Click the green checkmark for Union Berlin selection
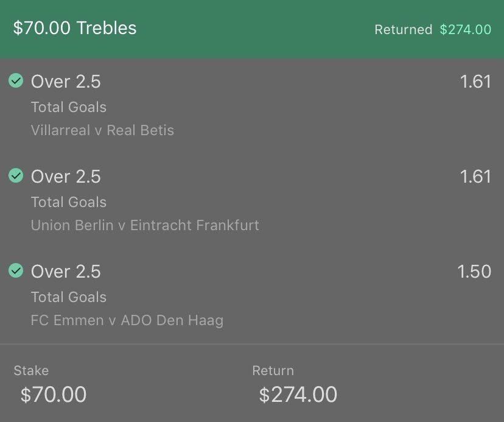The image size is (504, 422). pos(16,175)
